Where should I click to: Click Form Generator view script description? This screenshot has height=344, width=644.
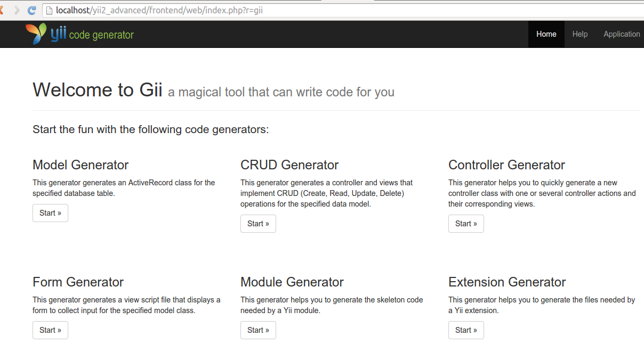126,305
